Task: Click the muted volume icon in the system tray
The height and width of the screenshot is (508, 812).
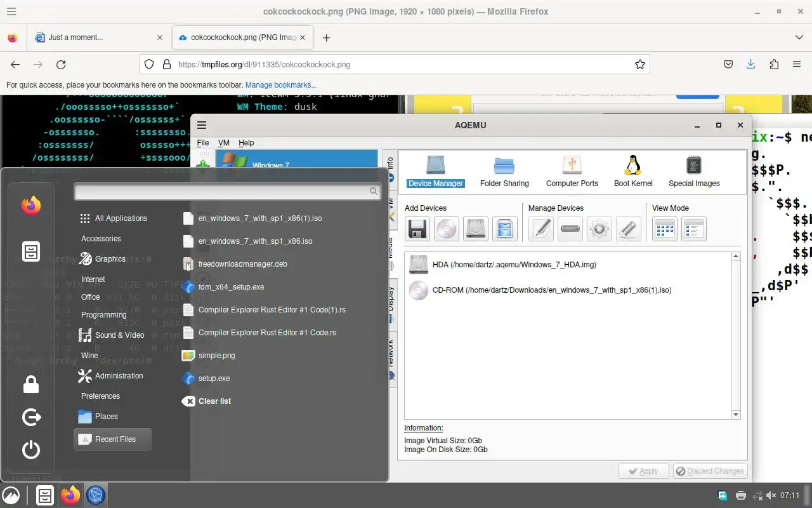Action: point(771,495)
